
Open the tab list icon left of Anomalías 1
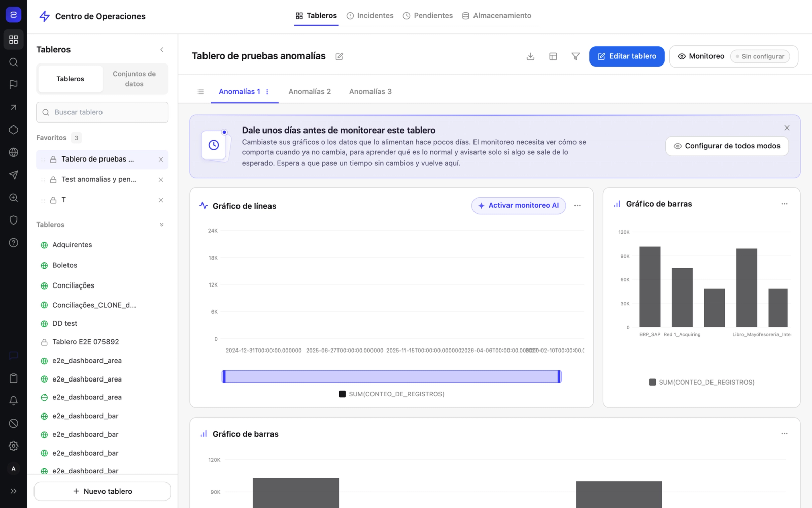(x=200, y=92)
